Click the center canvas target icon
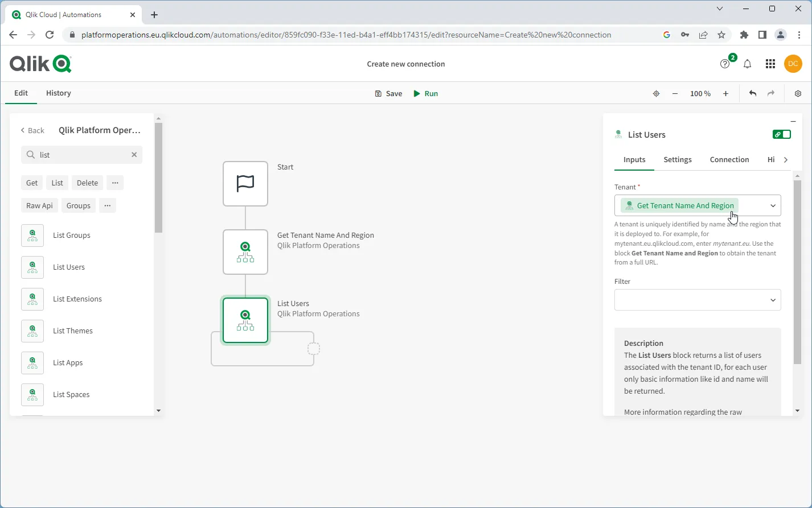 pyautogui.click(x=656, y=93)
